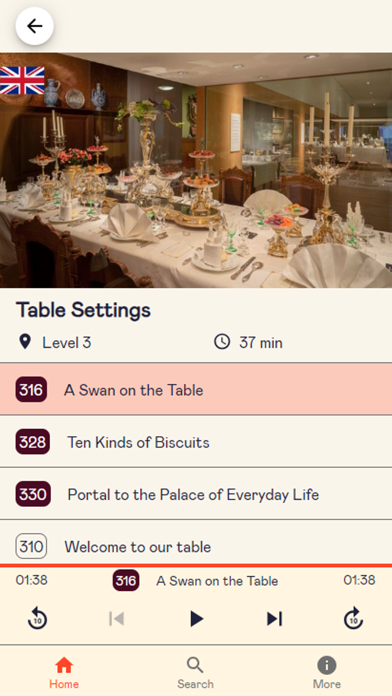Screen dimensions: 392x696
Task: Click the Level 3 location pin icon
Action: (25, 342)
